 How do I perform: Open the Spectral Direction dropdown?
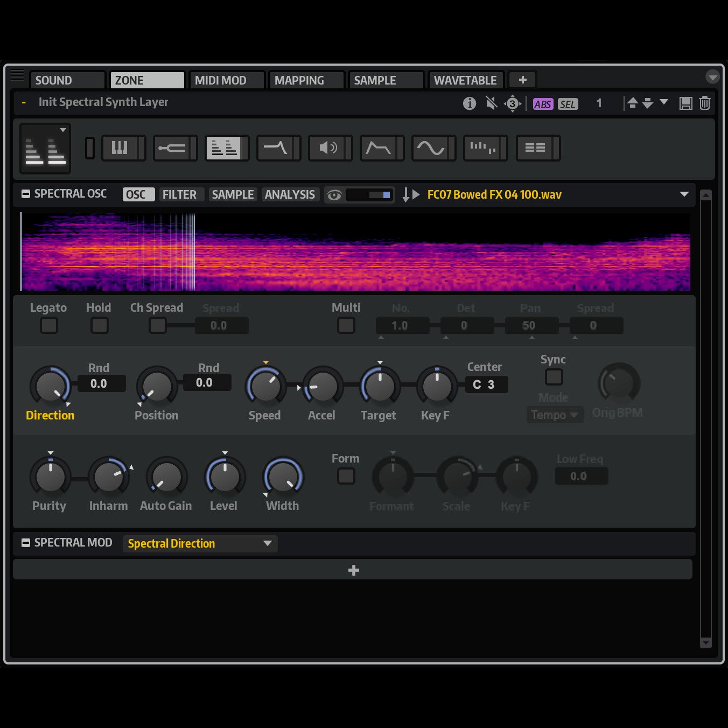click(200, 543)
